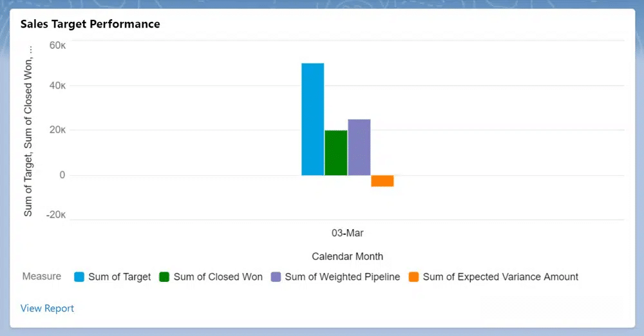Select "Sum of Expected Variance Amount" legend label
This screenshot has height=336, width=644.
point(500,277)
